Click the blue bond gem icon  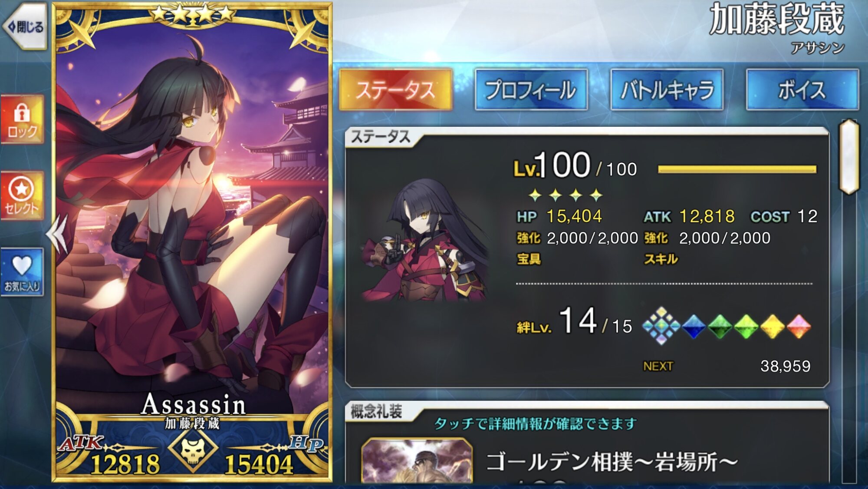point(694,326)
